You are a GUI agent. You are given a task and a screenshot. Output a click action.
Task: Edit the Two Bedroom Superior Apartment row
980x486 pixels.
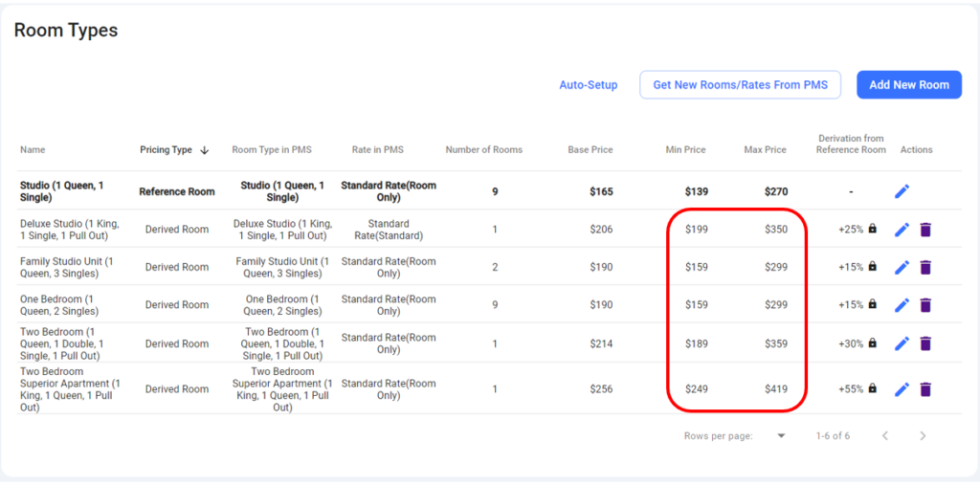point(902,389)
